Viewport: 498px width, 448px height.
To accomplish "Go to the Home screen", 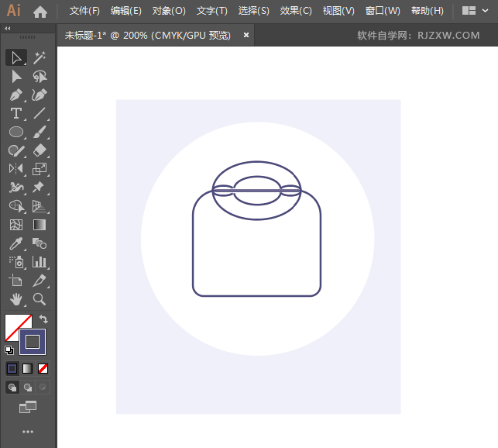I will (40, 11).
